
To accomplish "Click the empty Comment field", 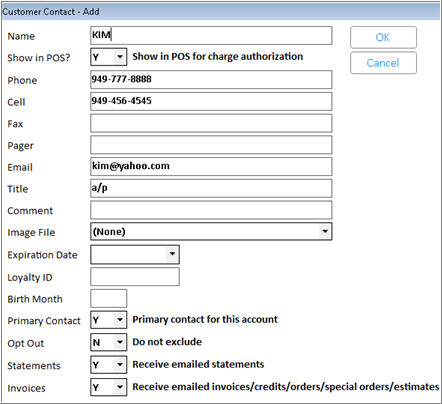I will coord(211,210).
